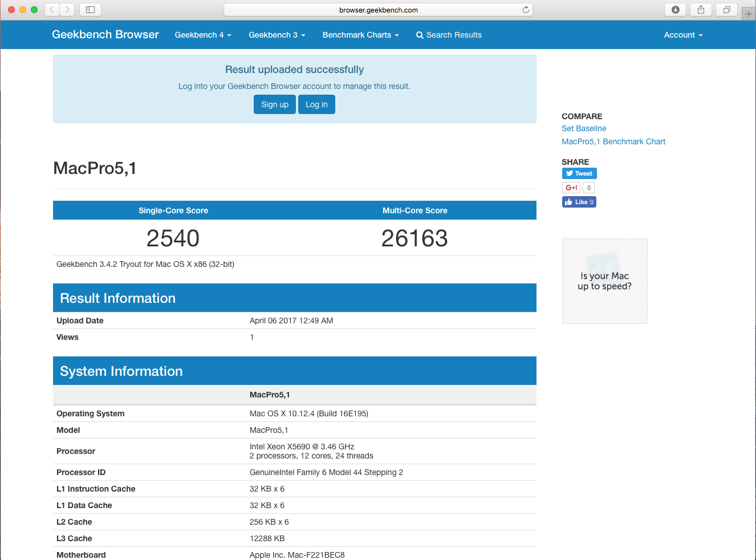Open the Safari share menu
The width and height of the screenshot is (756, 560).
(x=701, y=10)
